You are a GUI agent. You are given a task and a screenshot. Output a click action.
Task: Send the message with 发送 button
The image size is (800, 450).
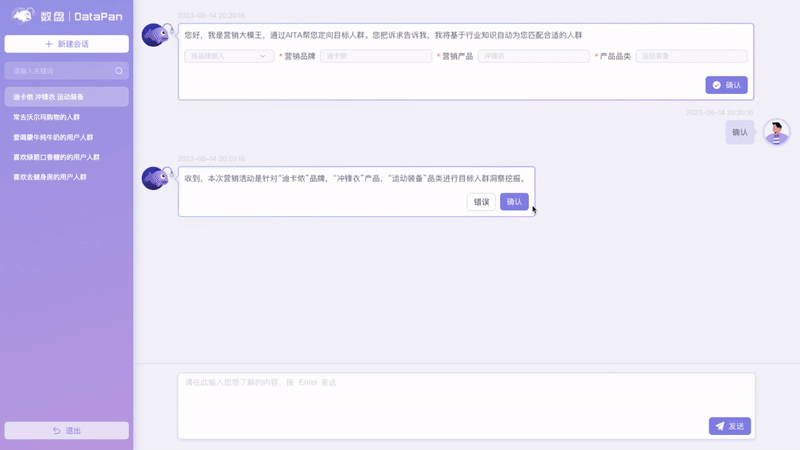(730, 426)
